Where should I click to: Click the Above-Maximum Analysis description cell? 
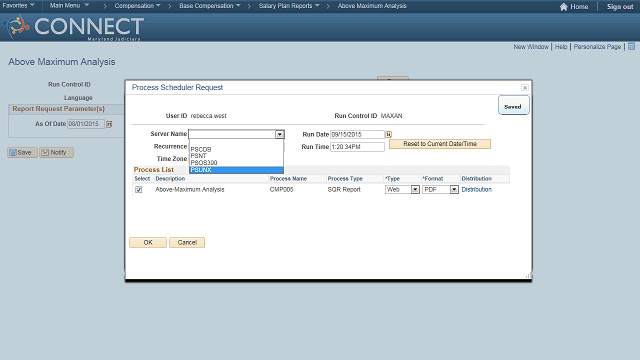pyautogui.click(x=190, y=189)
